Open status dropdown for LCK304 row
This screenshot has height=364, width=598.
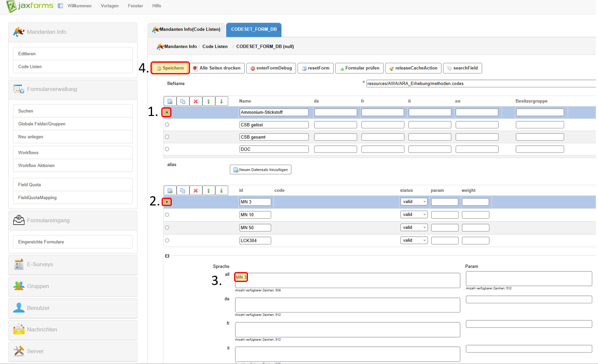click(x=414, y=240)
